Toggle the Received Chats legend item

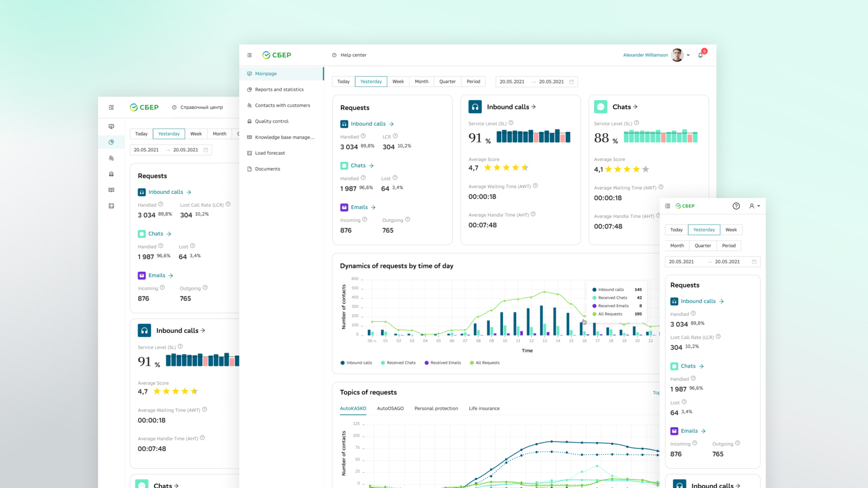[398, 363]
